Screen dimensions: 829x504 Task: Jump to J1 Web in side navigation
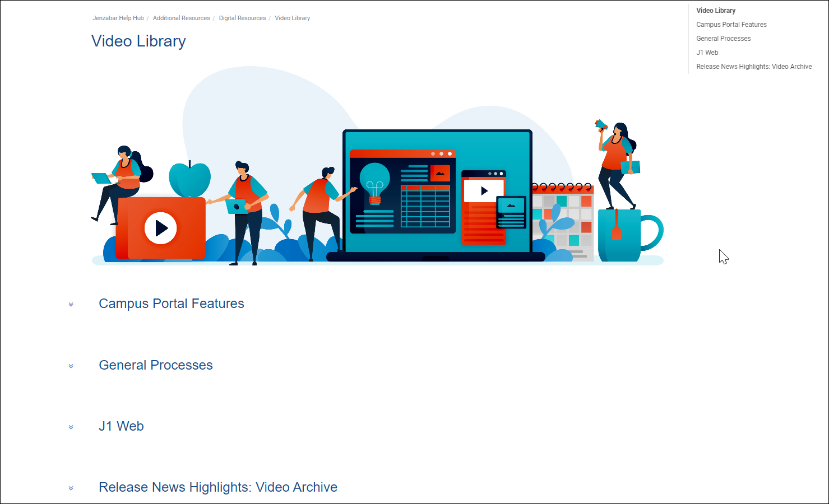tap(707, 53)
